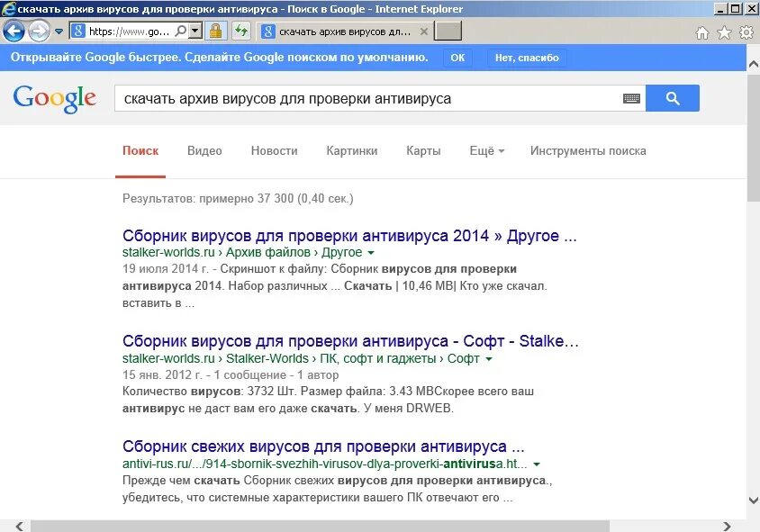This screenshot has height=532, width=760.
Task: Open result 'Сборник свежих вирусов для проверки антивируса'
Action: (323, 446)
